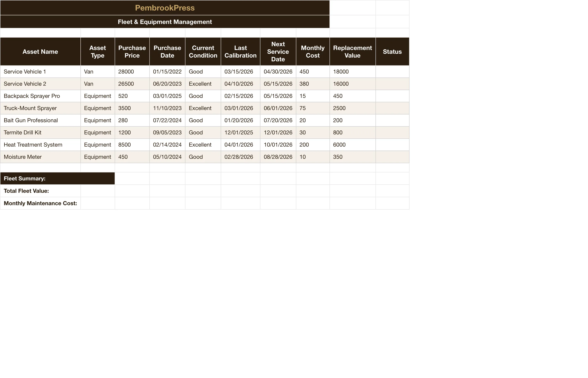Click empty cell beside Monthly Maintenance Cost

pyautogui.click(x=98, y=203)
